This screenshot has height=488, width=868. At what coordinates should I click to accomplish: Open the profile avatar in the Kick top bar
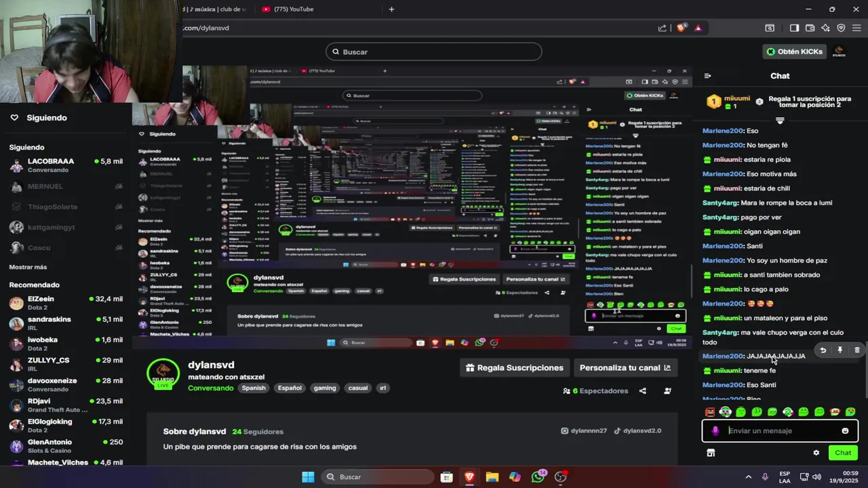(839, 52)
